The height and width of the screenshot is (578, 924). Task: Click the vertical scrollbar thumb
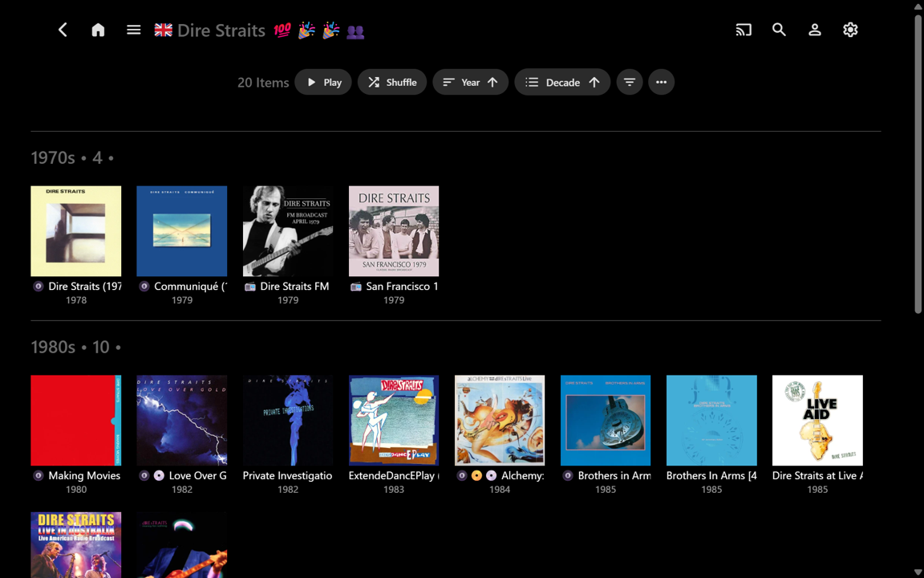tap(918, 164)
